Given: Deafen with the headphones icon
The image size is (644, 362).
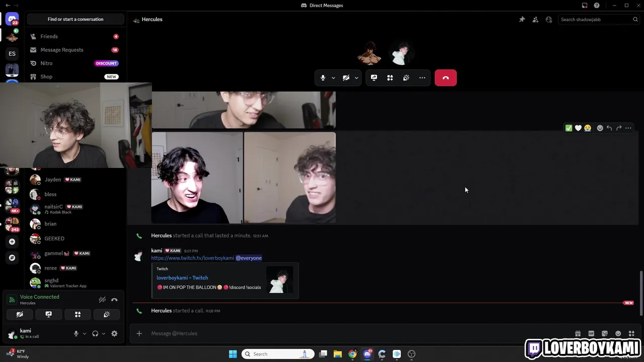Looking at the screenshot, I should (x=95, y=333).
